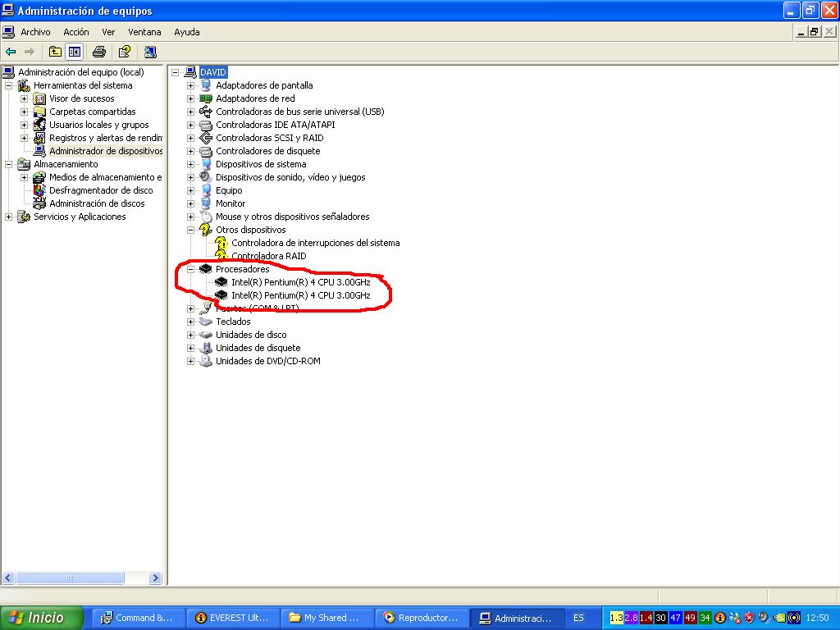Collapse the DAVID computer node

pyautogui.click(x=176, y=72)
